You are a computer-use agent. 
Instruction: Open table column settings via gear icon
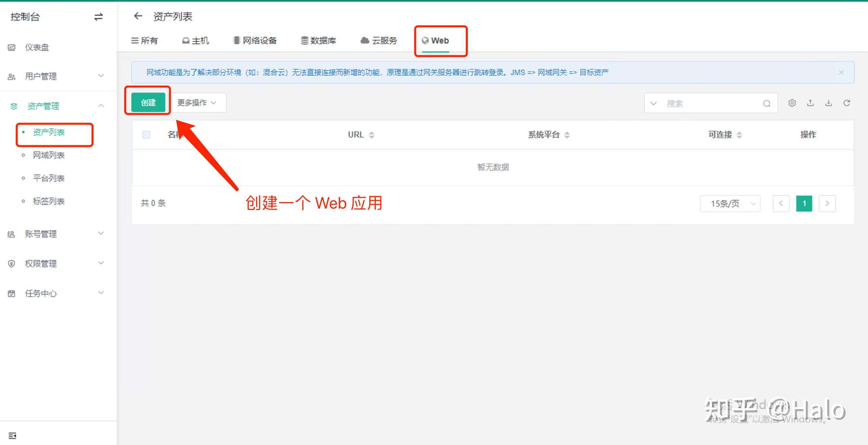click(792, 103)
